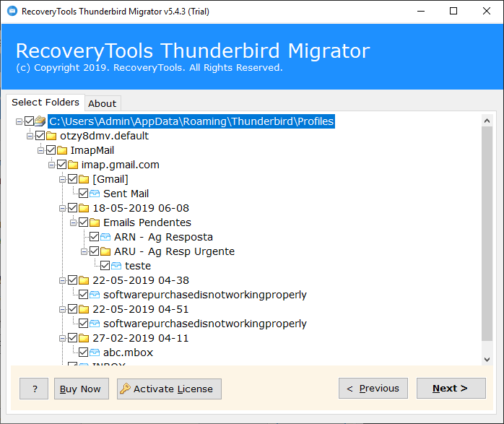Click the folder icon next to otzy8dmv.default
The height and width of the screenshot is (424, 504).
pyautogui.click(x=51, y=136)
